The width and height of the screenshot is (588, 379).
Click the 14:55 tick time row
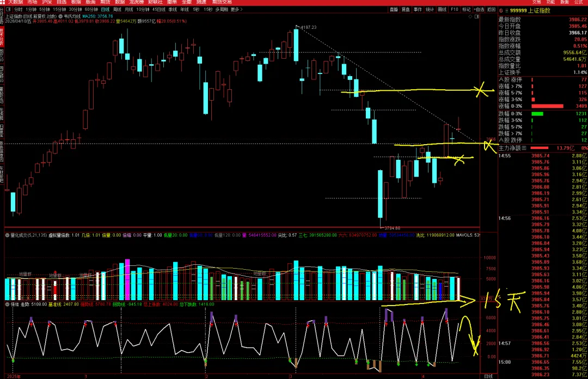(x=543, y=156)
